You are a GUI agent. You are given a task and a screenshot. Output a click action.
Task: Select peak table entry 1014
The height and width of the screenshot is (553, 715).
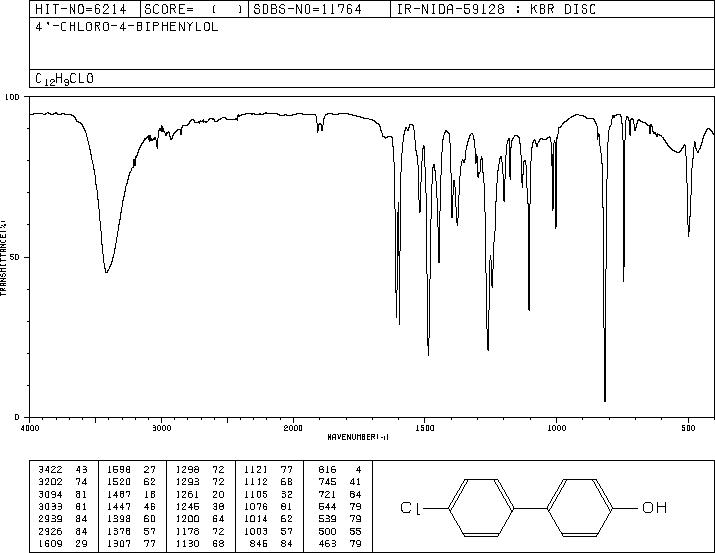[256, 519]
